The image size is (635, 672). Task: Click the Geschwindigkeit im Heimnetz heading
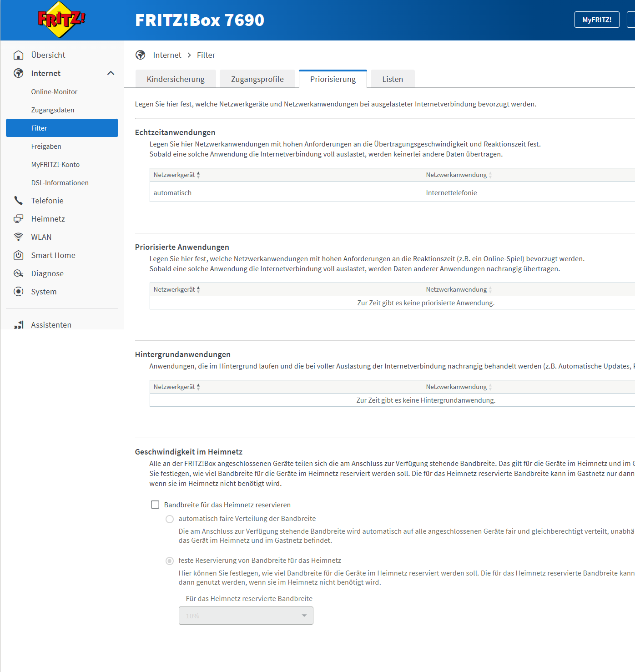pos(188,452)
